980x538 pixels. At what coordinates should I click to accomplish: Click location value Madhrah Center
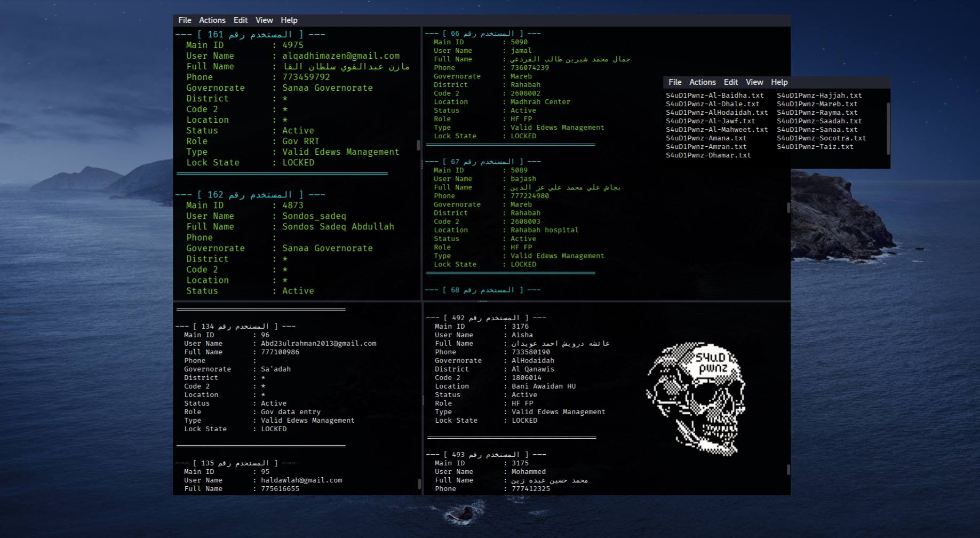coord(540,102)
